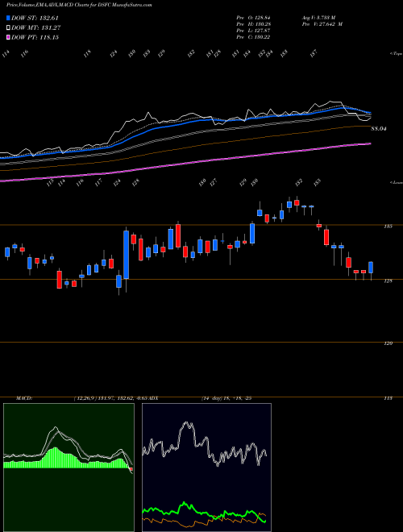Click the magenta DOW PT legend swatch
This screenshot has width=403, height=532.
coord(8,37)
